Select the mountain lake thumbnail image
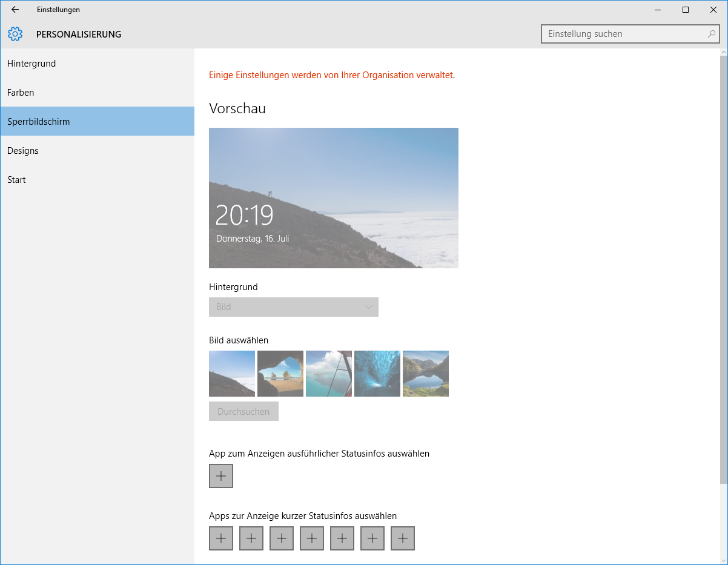Image resolution: width=728 pixels, height=565 pixels. coord(426,374)
